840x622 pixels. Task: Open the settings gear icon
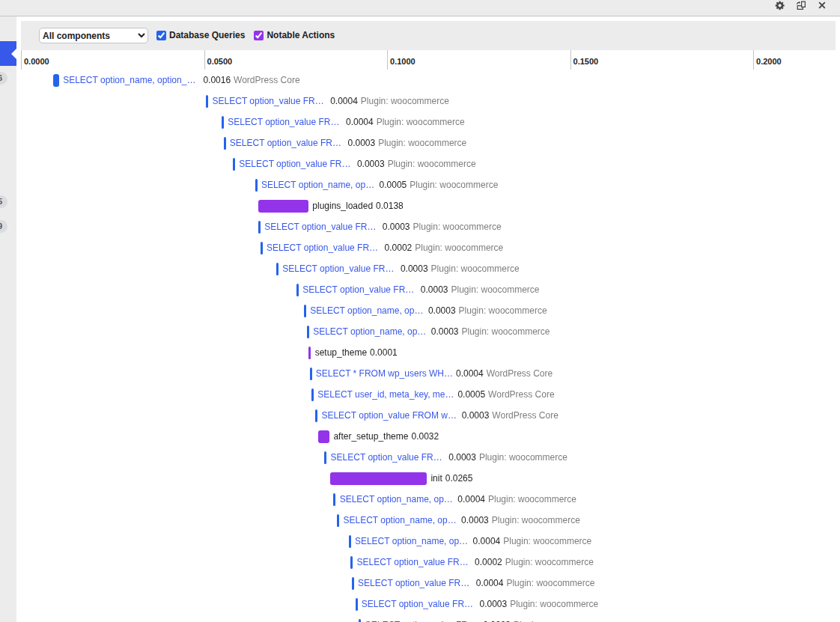tap(779, 5)
